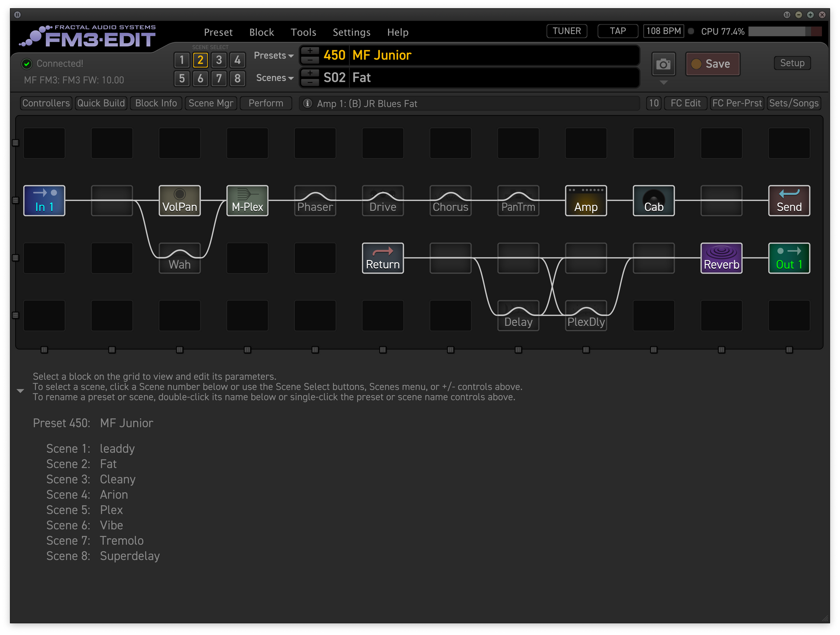Select the Cab block icon

654,201
